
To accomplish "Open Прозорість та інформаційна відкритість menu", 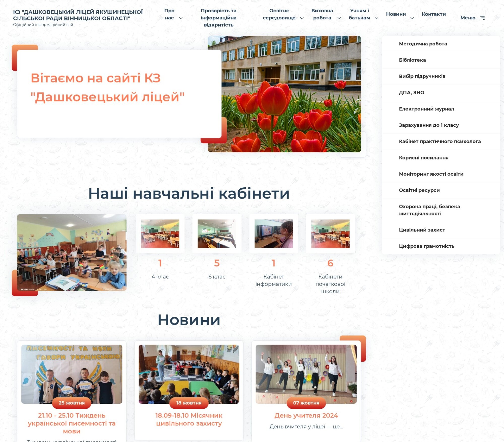I will [x=218, y=18].
